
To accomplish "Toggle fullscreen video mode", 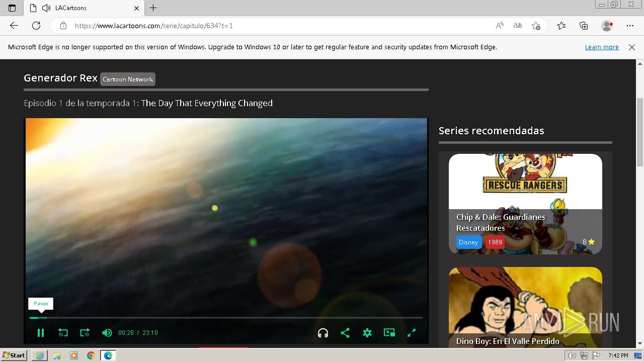I will [412, 333].
